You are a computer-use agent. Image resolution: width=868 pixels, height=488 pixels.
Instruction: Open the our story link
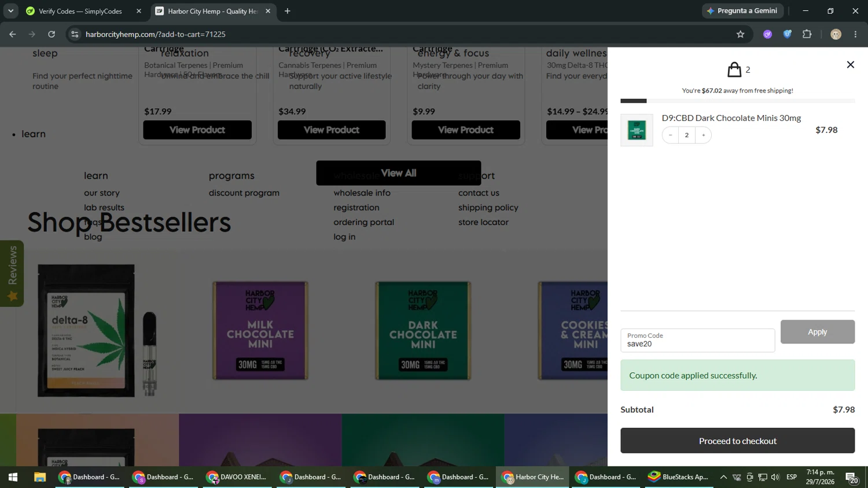click(x=102, y=193)
